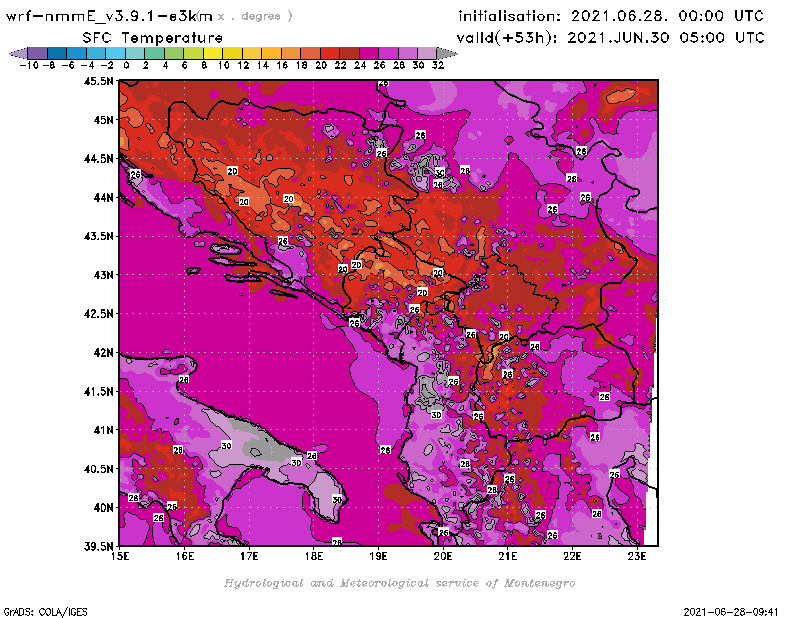This screenshot has width=800, height=618.
Task: Select the legend value label 18
Action: (x=302, y=66)
